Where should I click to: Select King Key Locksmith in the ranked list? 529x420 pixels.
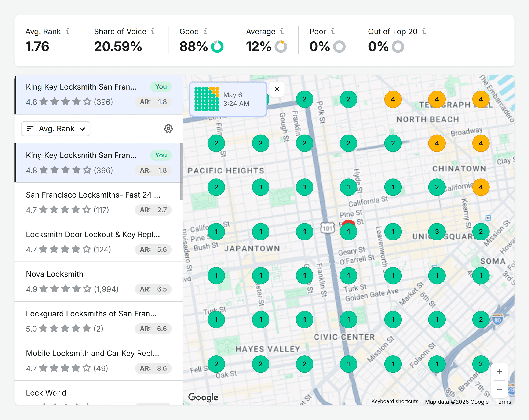click(x=98, y=163)
